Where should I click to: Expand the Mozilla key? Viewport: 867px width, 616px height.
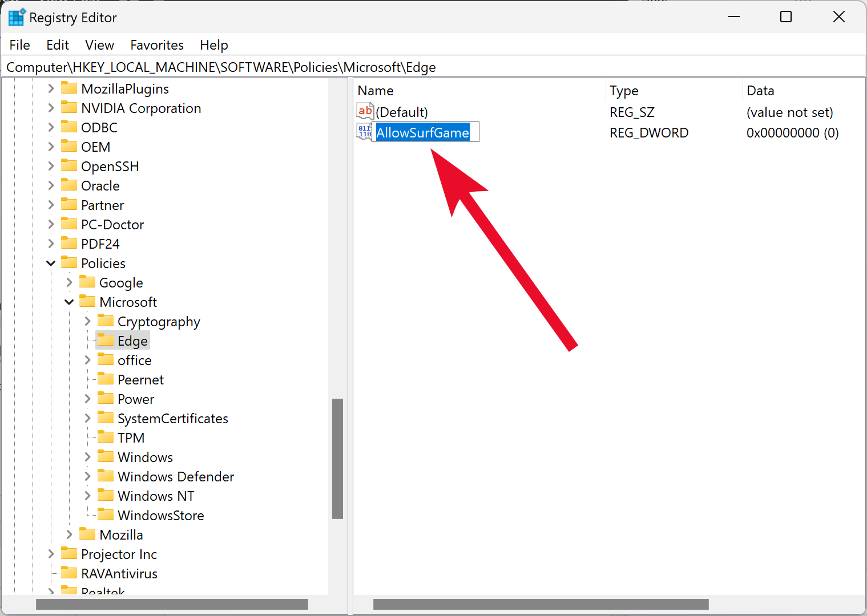(69, 534)
